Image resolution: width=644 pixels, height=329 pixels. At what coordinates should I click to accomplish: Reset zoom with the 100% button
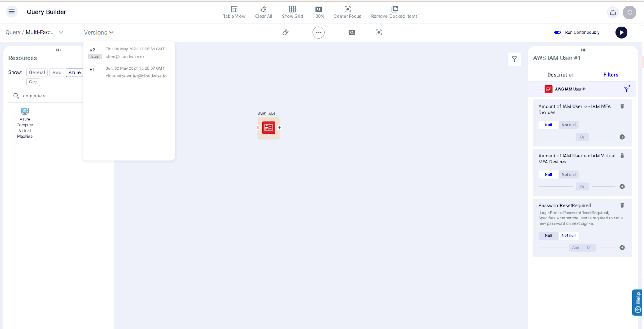(x=318, y=12)
